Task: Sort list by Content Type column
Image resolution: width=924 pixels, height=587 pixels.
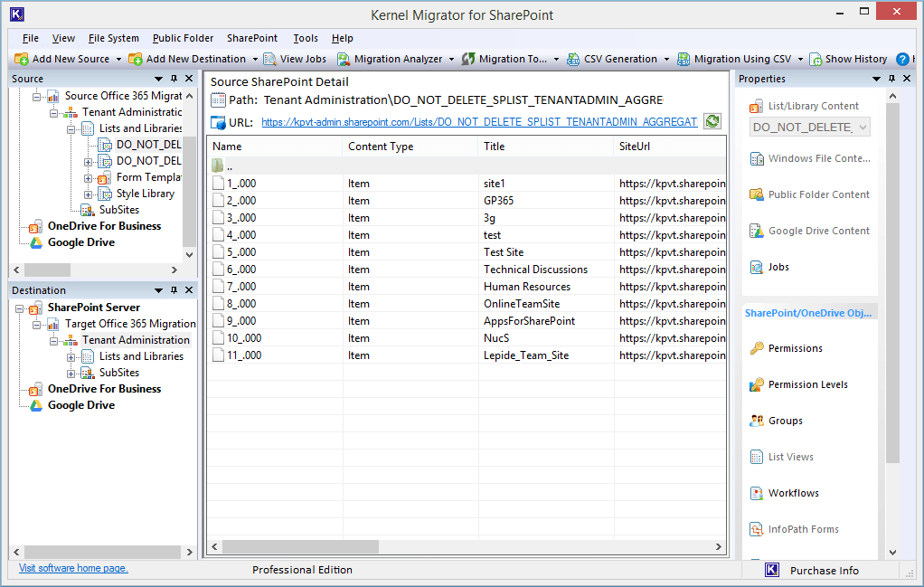Action: click(x=410, y=147)
